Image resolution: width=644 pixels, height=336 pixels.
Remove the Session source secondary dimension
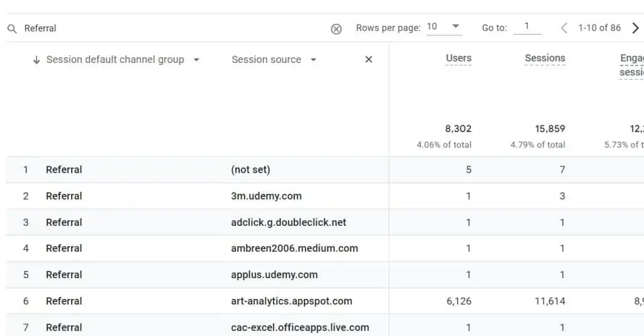point(369,60)
